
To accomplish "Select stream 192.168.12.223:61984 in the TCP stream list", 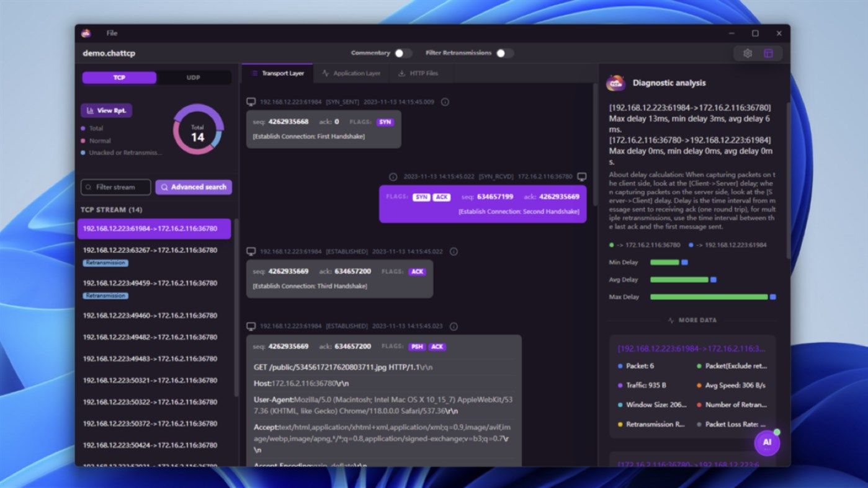I will (x=154, y=229).
